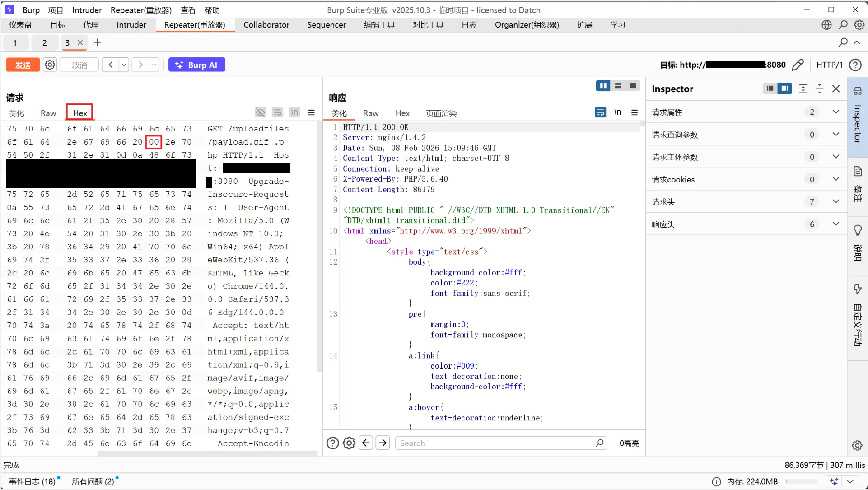This screenshot has width=868, height=490.
Task: Open the Collaborator tab
Action: [266, 25]
